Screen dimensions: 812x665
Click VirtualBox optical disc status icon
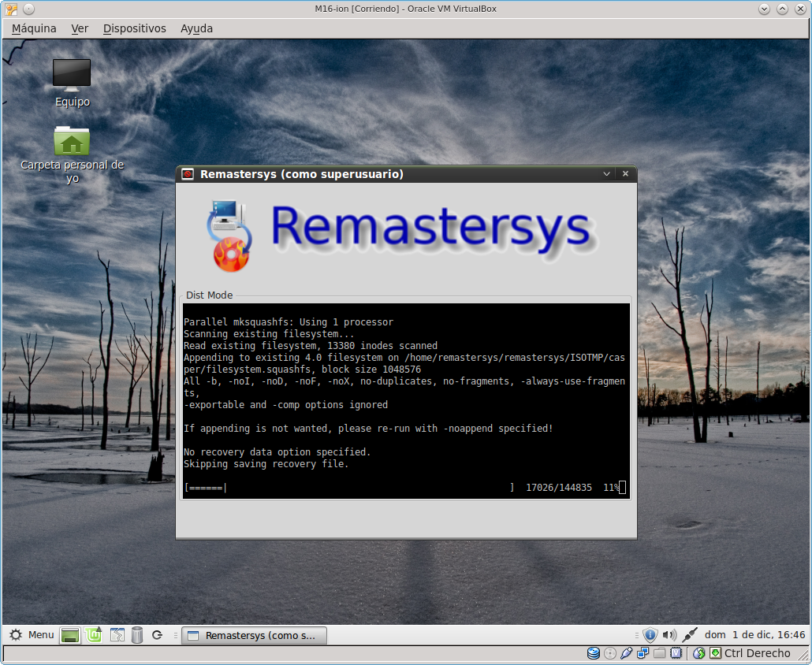pos(610,653)
